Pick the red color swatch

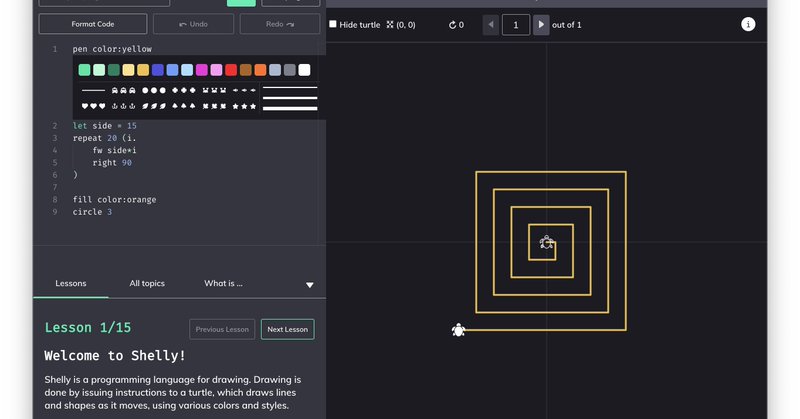[231, 70]
